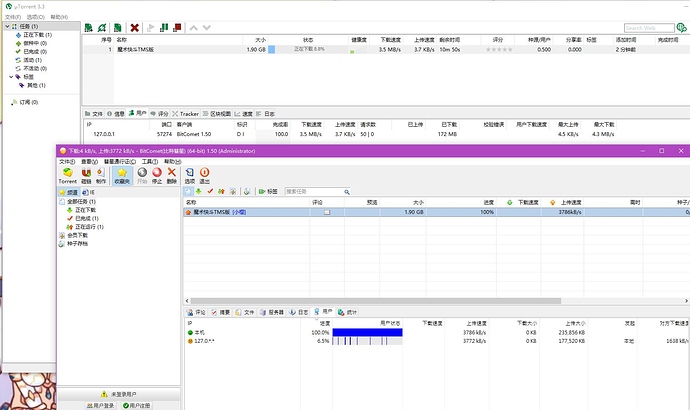Switch to the Tracker tab in uTorrent details
The image size is (690, 410).
point(186,113)
